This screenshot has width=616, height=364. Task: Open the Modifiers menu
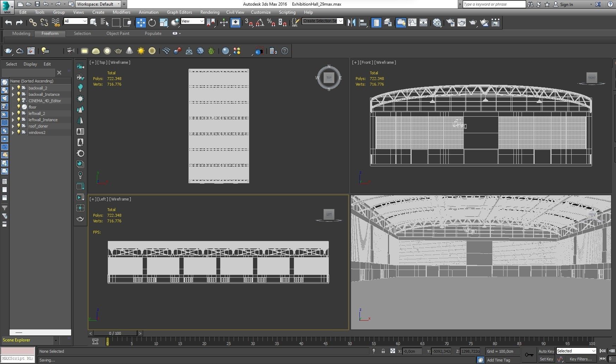(121, 12)
